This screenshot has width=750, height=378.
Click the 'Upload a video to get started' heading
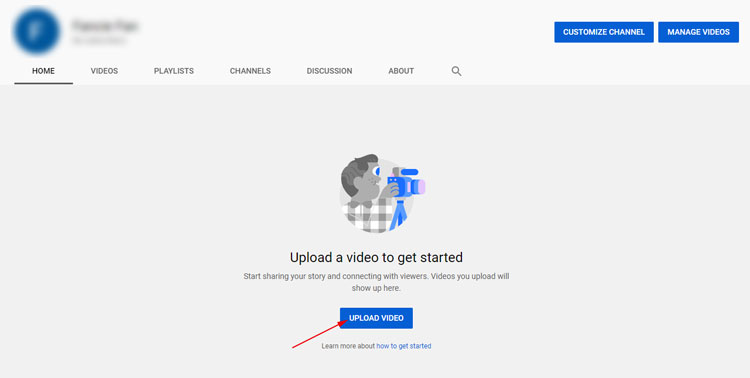[376, 257]
